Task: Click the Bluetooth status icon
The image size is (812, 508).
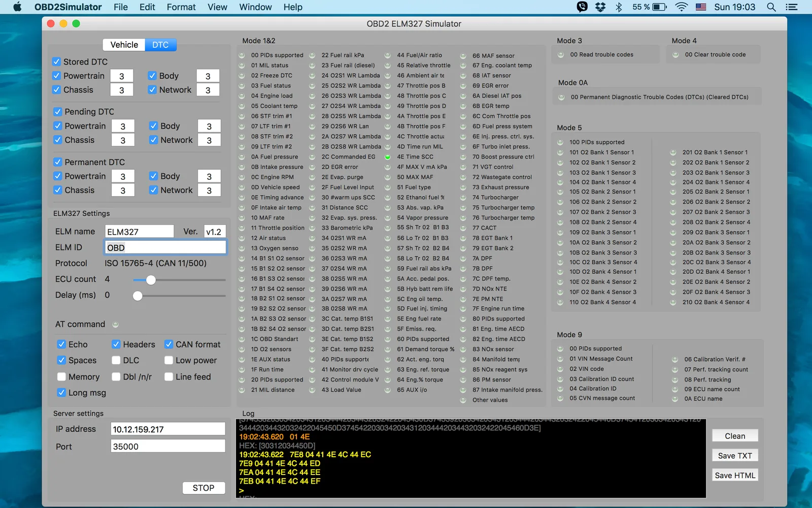Action: tap(619, 7)
